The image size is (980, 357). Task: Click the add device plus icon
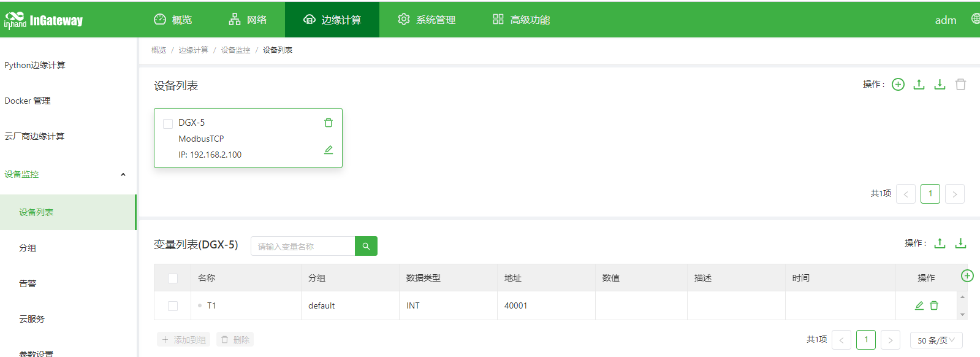898,85
